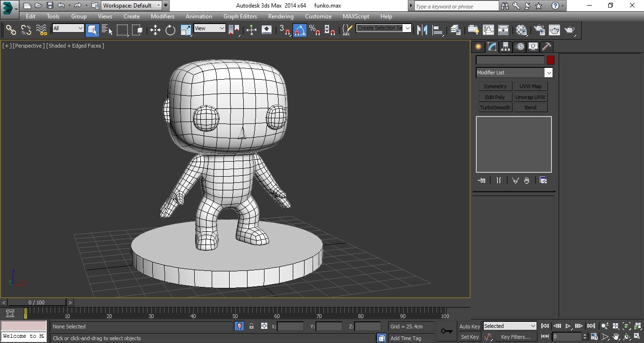
Task: Open Select by Name dialog
Action: (x=107, y=30)
